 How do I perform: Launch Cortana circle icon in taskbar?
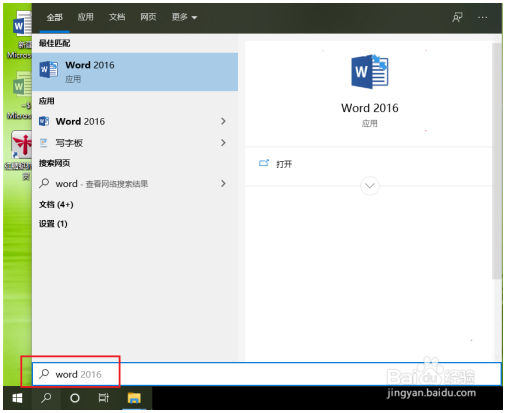75,398
